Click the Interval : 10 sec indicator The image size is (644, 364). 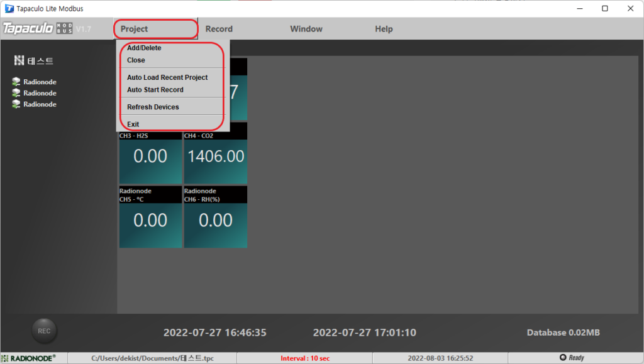click(305, 358)
